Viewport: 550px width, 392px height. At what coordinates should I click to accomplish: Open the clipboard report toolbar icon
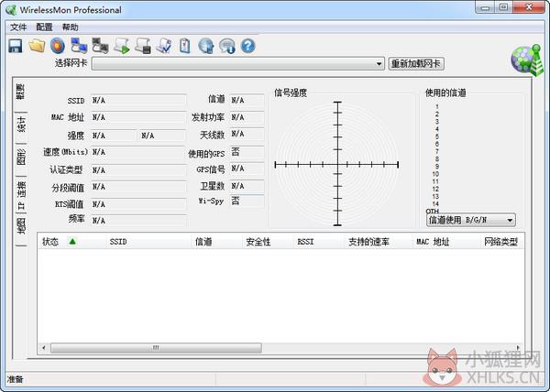pos(185,46)
